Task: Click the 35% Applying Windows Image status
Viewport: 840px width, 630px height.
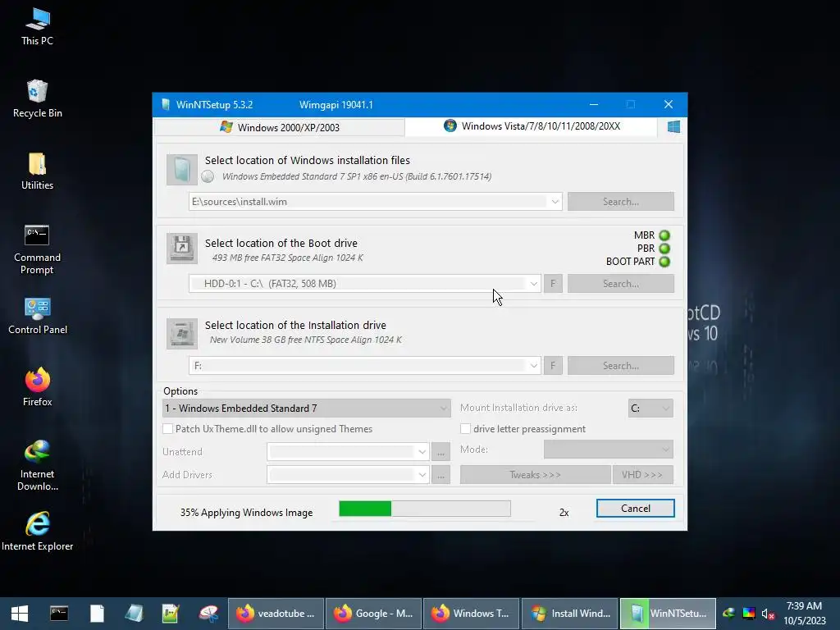Action: pos(246,513)
